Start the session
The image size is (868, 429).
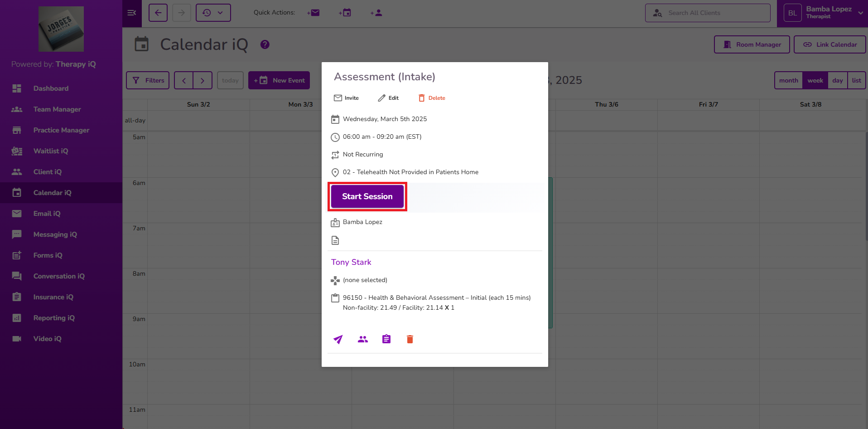click(367, 196)
